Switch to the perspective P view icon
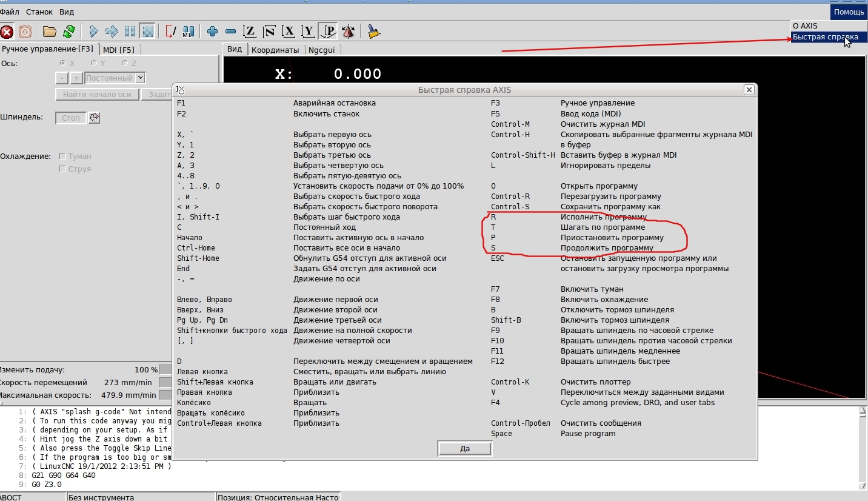Image resolution: width=868 pixels, height=501 pixels. (328, 32)
